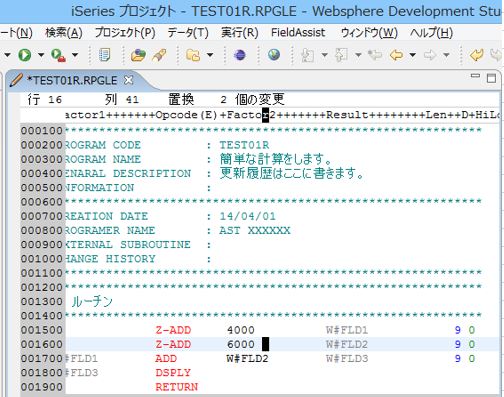Expand the Run button dropdown arrow

(41, 55)
